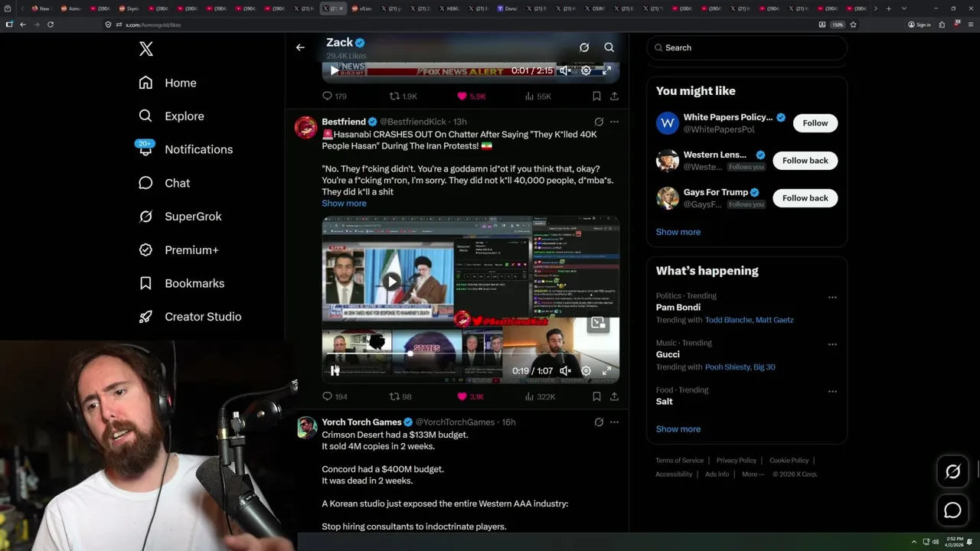Share the post with 322K views
The height and width of the screenshot is (551, 980).
tap(614, 396)
